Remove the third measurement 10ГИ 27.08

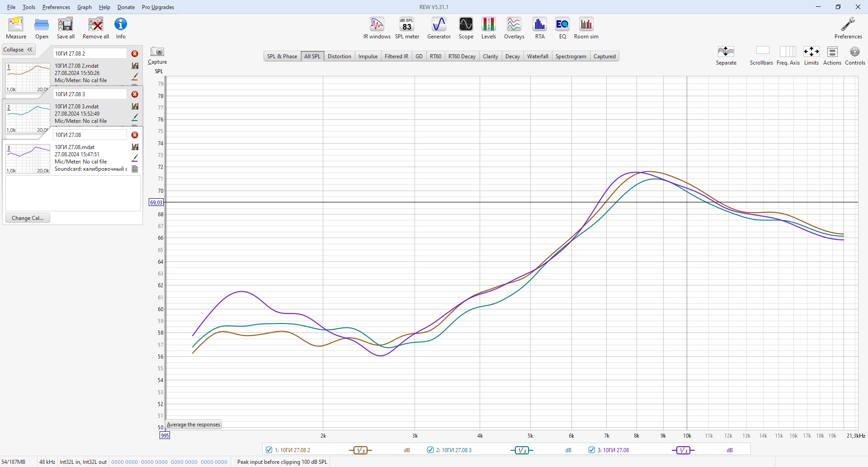point(135,135)
